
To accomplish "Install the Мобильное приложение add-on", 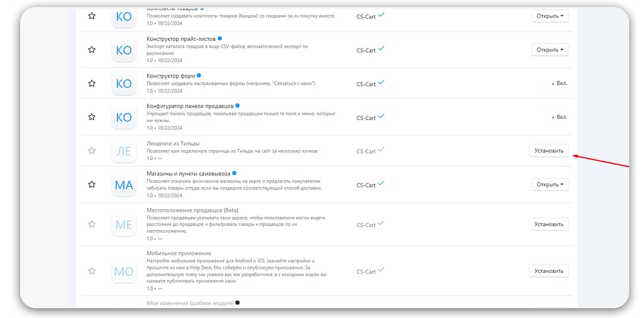I will click(549, 271).
